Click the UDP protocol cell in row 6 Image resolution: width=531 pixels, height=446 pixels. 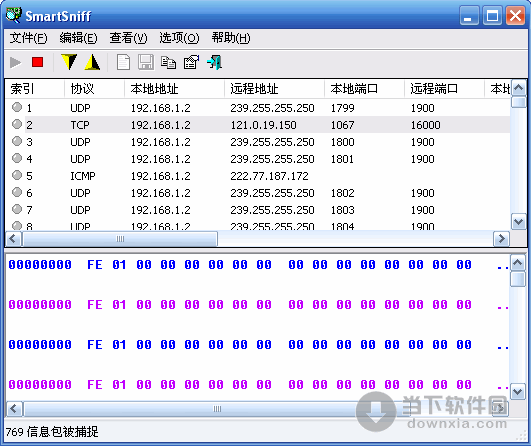tap(80, 193)
